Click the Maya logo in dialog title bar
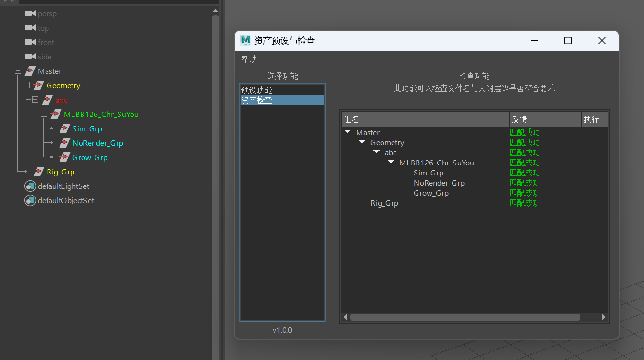The width and height of the screenshot is (644, 360). click(x=246, y=41)
